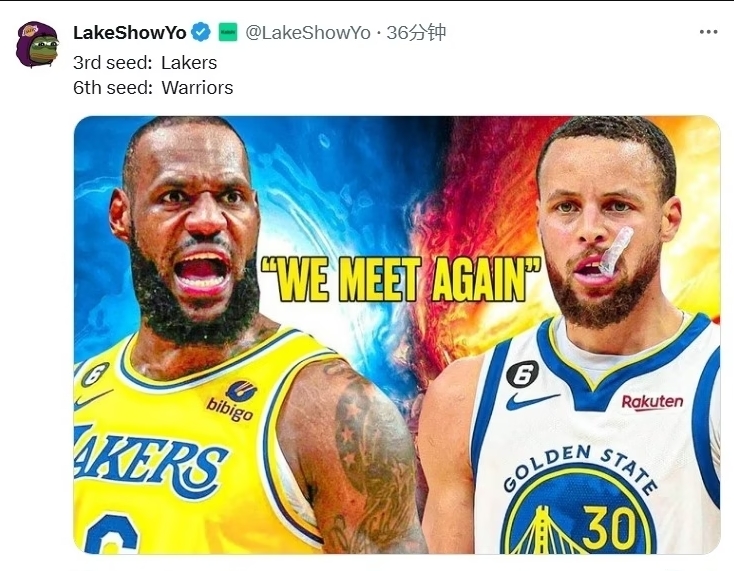Click the bibigo logo on the yellow jersey
Image resolution: width=734 pixels, height=571 pixels.
tap(232, 401)
